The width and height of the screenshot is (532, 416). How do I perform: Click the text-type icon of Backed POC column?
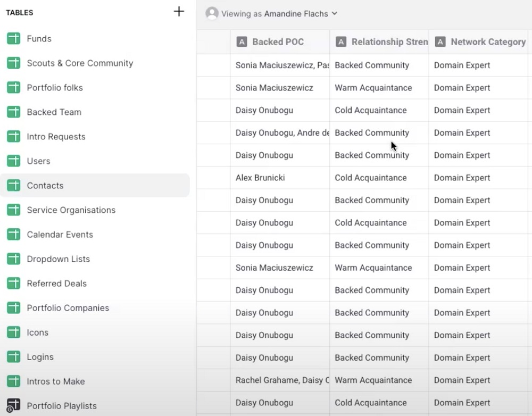(x=242, y=41)
